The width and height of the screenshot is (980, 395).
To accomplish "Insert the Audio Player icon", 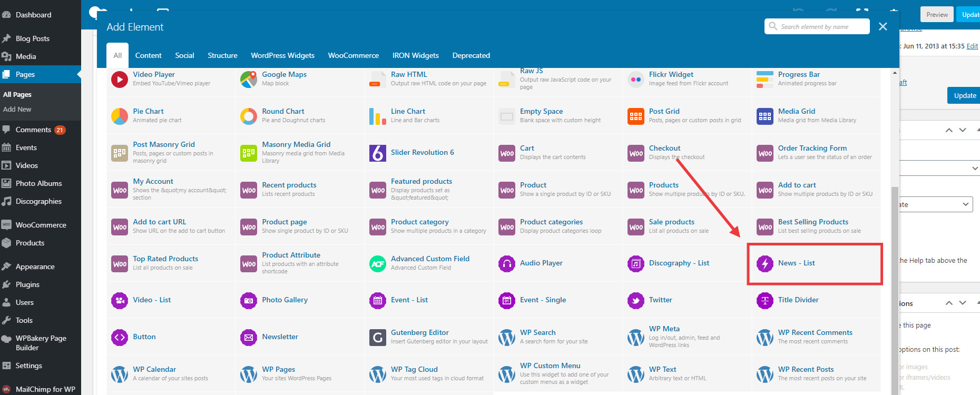I will point(507,264).
